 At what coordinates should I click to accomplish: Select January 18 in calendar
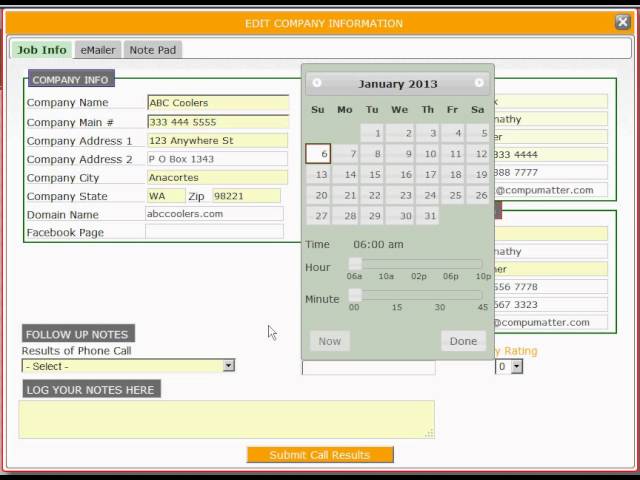(453, 175)
